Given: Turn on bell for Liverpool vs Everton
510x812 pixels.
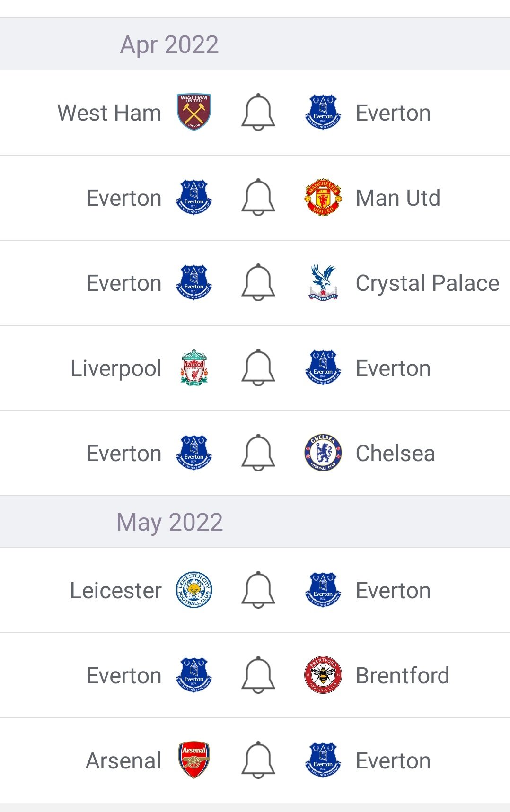Looking at the screenshot, I should tap(258, 367).
